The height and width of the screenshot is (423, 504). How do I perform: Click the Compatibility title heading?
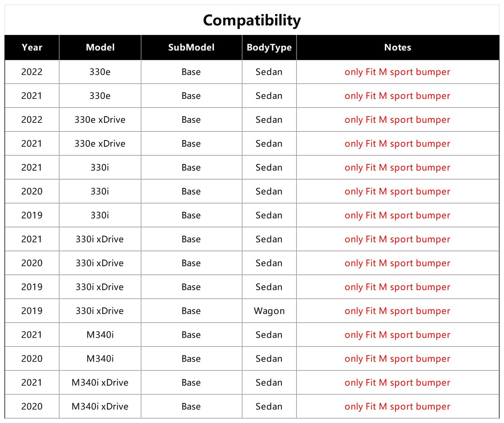pos(252,20)
